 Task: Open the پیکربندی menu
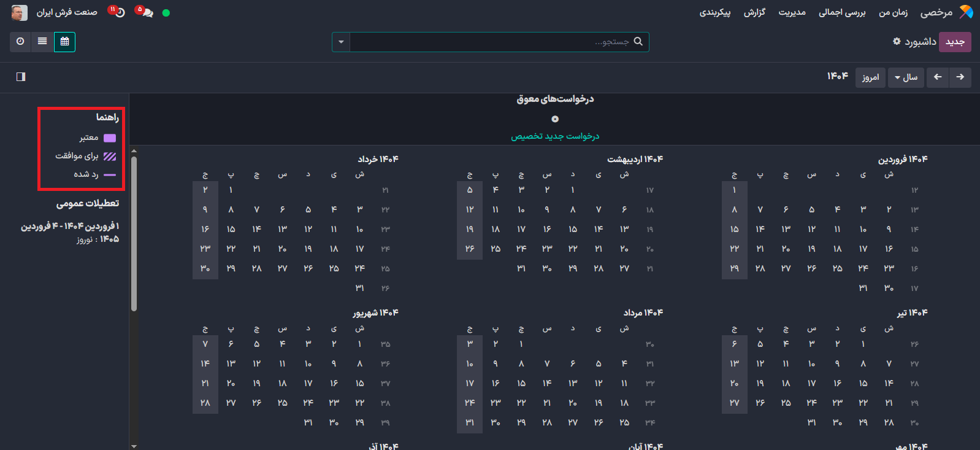pyautogui.click(x=714, y=12)
